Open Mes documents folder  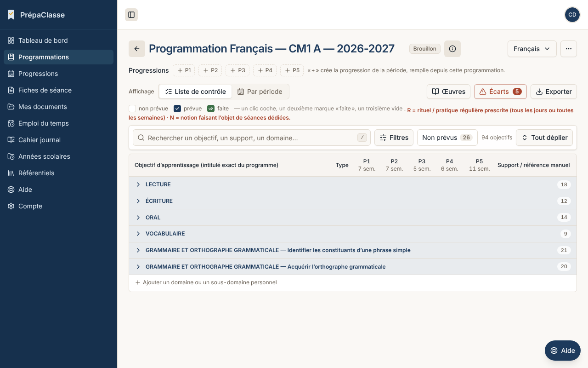coord(58,107)
